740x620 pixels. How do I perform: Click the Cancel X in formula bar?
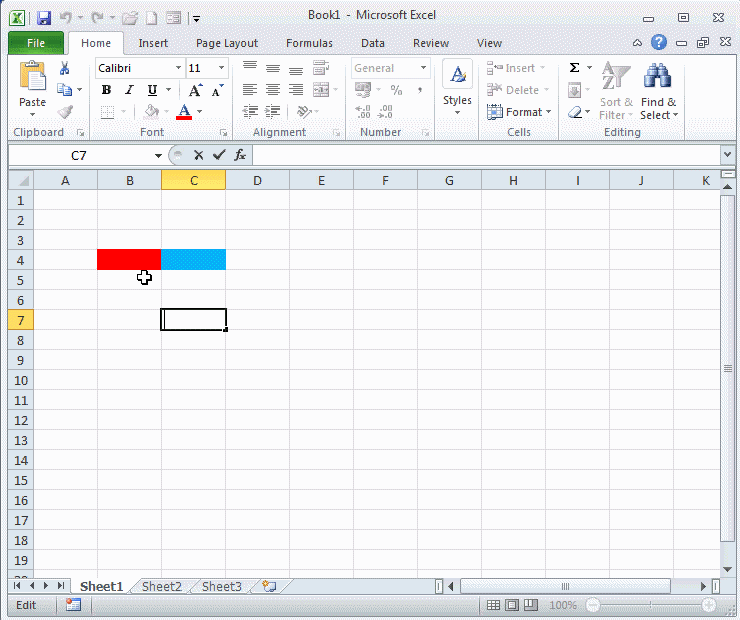(198, 155)
